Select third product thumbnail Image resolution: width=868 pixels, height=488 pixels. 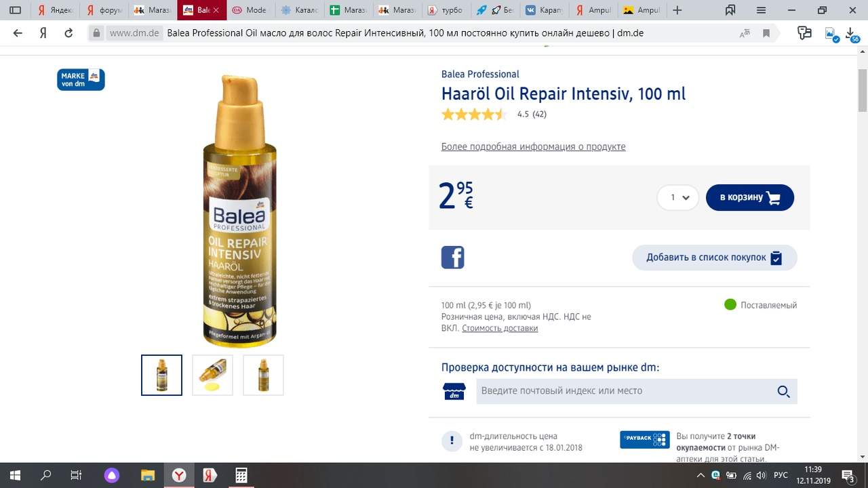click(x=263, y=375)
